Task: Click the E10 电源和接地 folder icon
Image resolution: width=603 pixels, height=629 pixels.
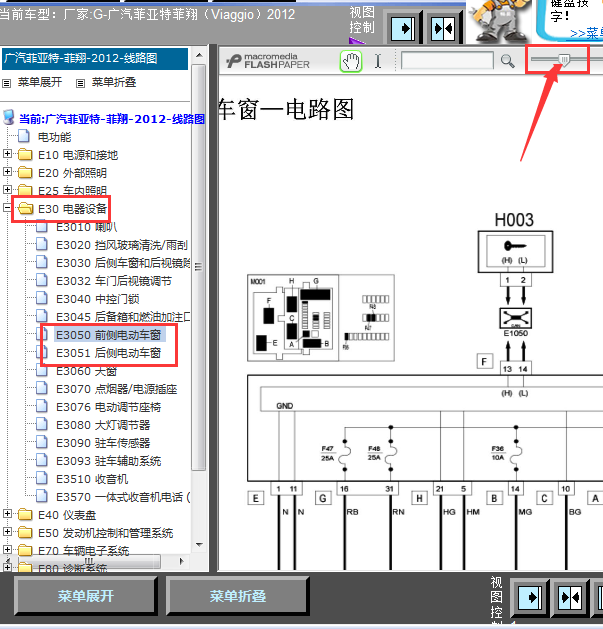Action: coord(25,154)
